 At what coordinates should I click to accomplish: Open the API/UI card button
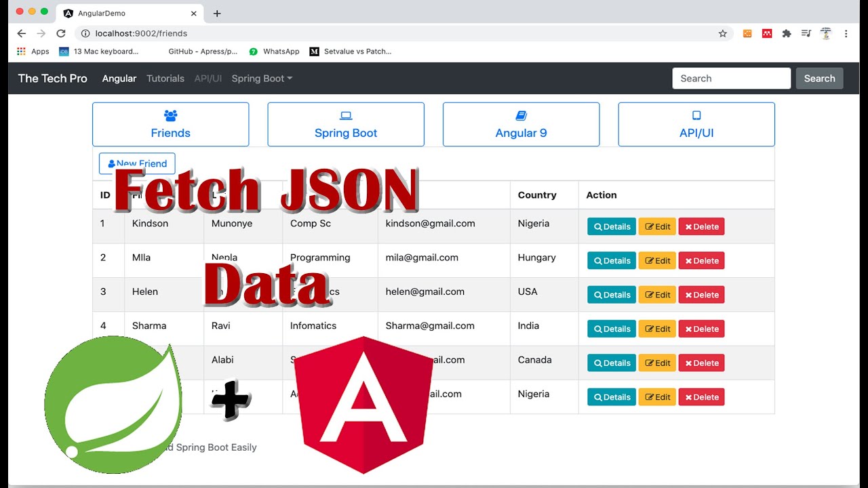pos(696,124)
